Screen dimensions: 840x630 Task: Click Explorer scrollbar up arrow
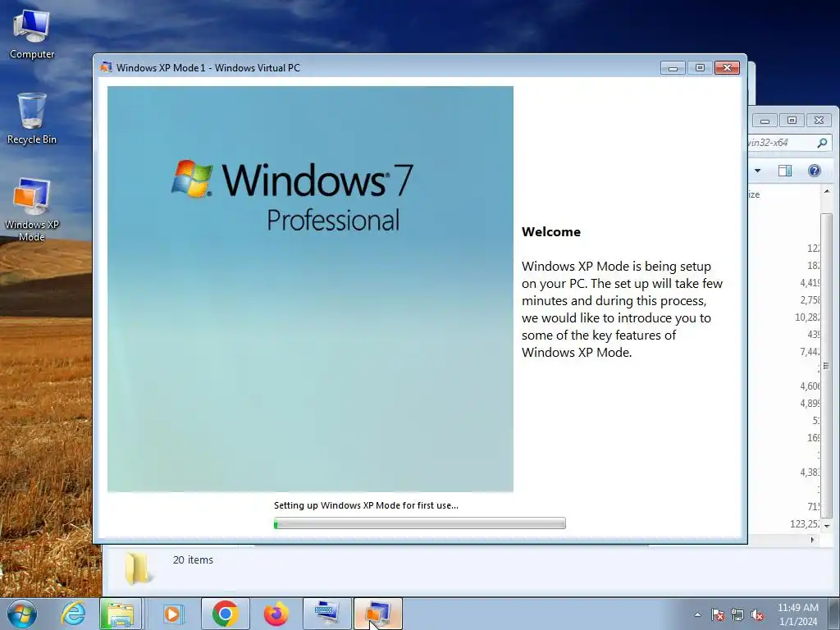coord(827,191)
